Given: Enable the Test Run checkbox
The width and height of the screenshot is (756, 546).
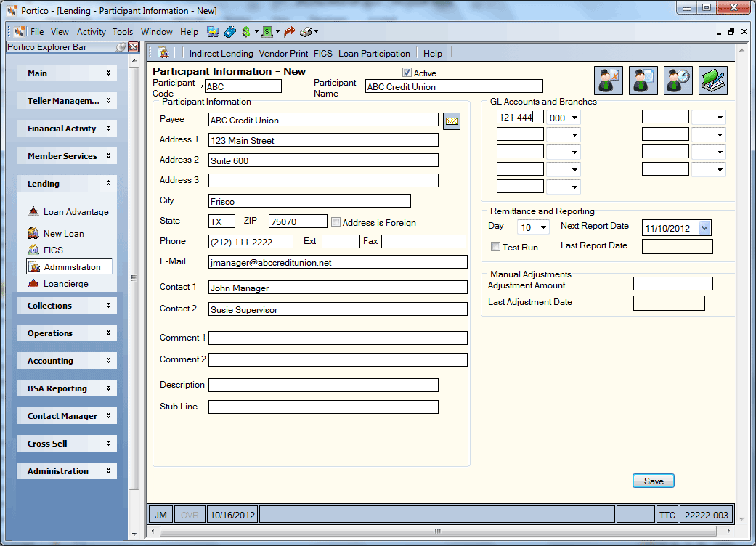Looking at the screenshot, I should pos(495,247).
